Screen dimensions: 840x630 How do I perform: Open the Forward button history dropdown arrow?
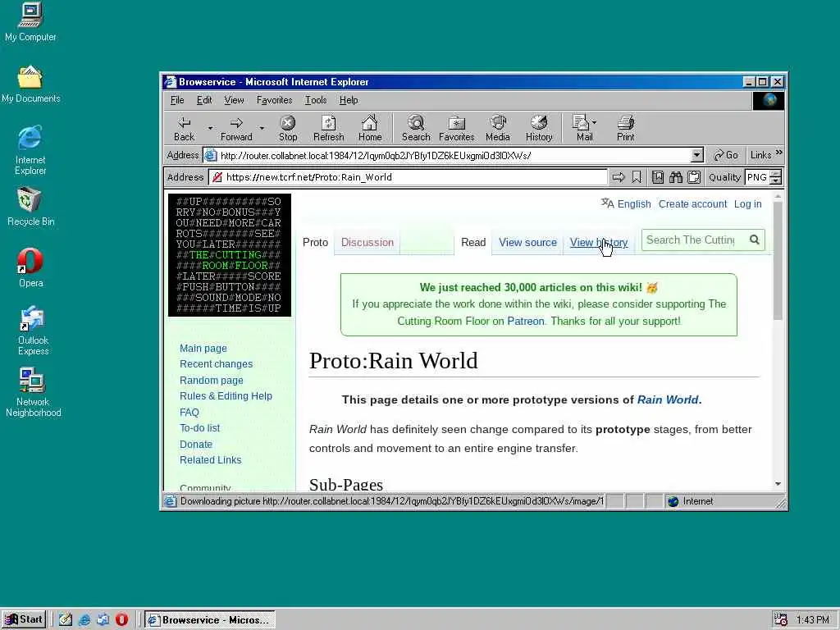pyautogui.click(x=262, y=129)
